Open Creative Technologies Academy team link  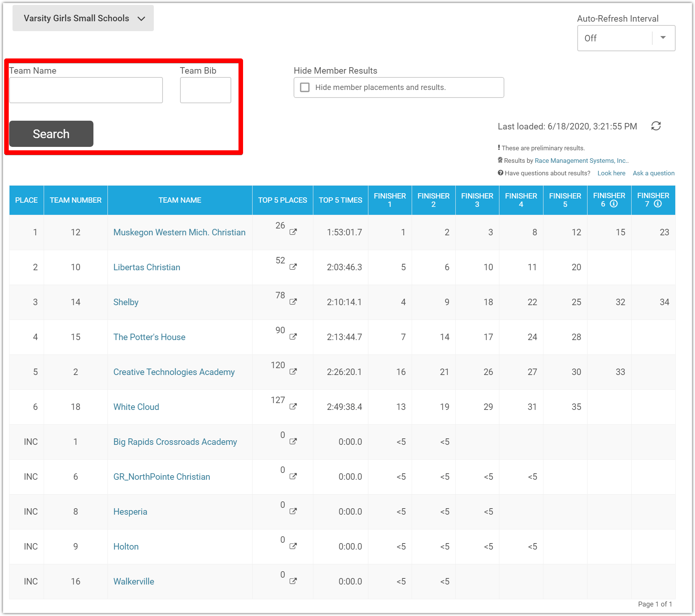[174, 372]
